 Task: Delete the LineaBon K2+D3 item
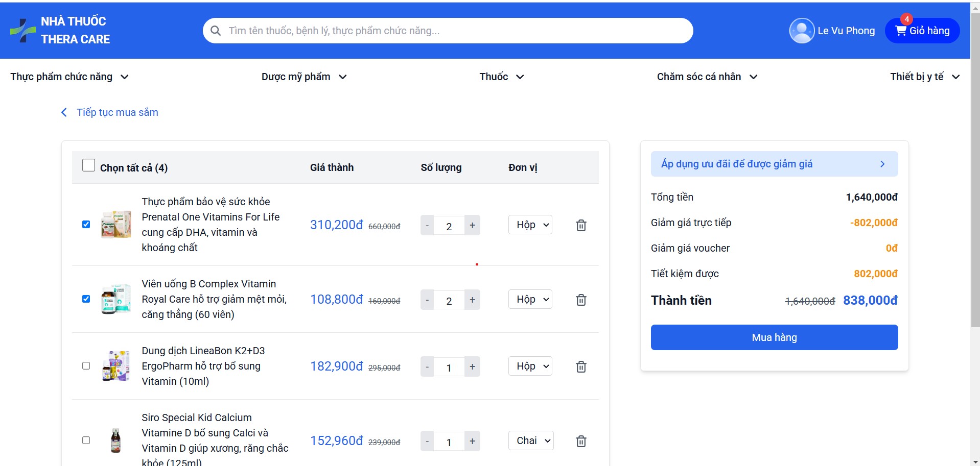581,366
